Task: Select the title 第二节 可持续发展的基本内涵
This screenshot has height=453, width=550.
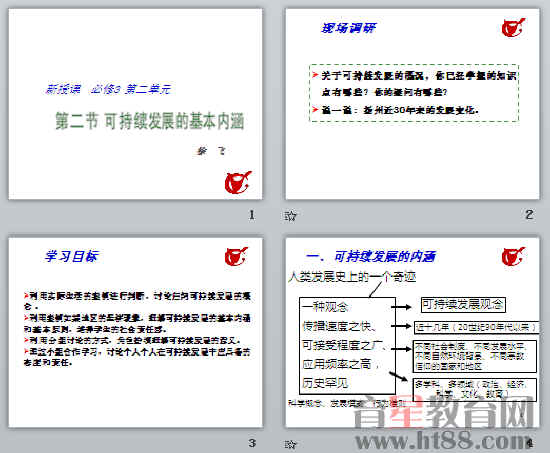Action: [149, 121]
